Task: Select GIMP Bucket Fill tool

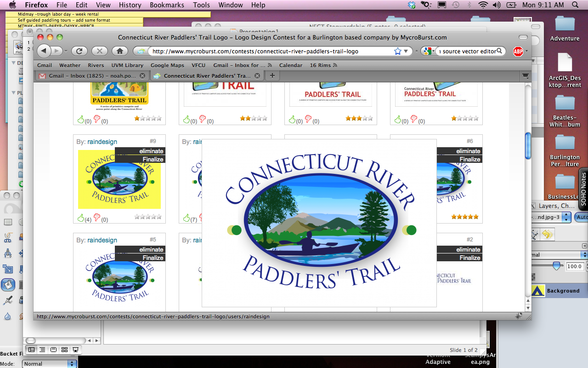Action: point(8,285)
